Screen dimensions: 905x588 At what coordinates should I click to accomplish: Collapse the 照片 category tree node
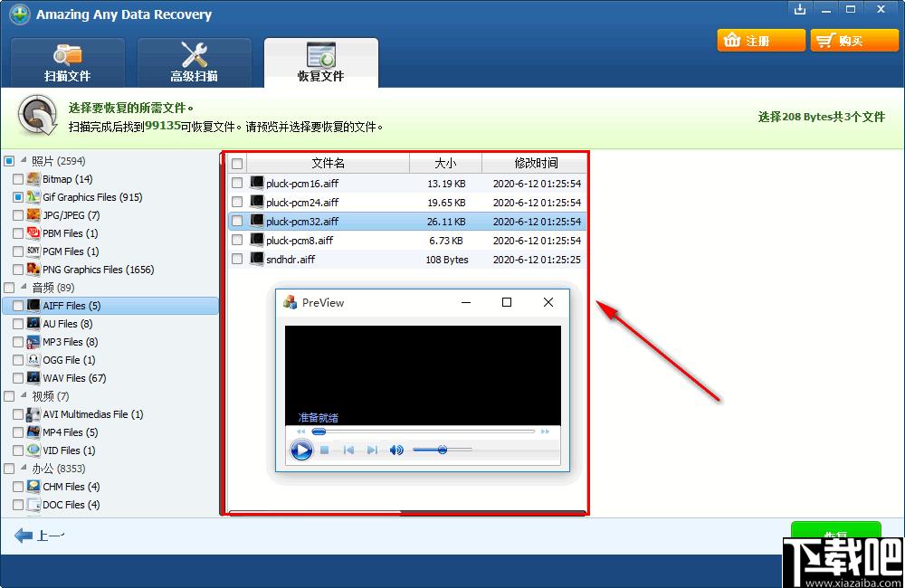point(24,160)
